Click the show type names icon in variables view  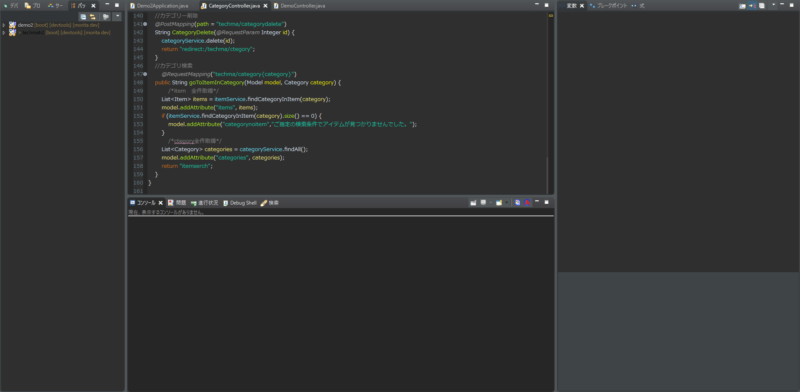(x=742, y=6)
